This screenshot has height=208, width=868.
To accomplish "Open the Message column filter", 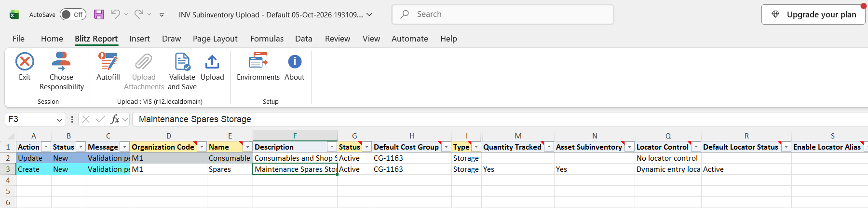I will coord(124,147).
